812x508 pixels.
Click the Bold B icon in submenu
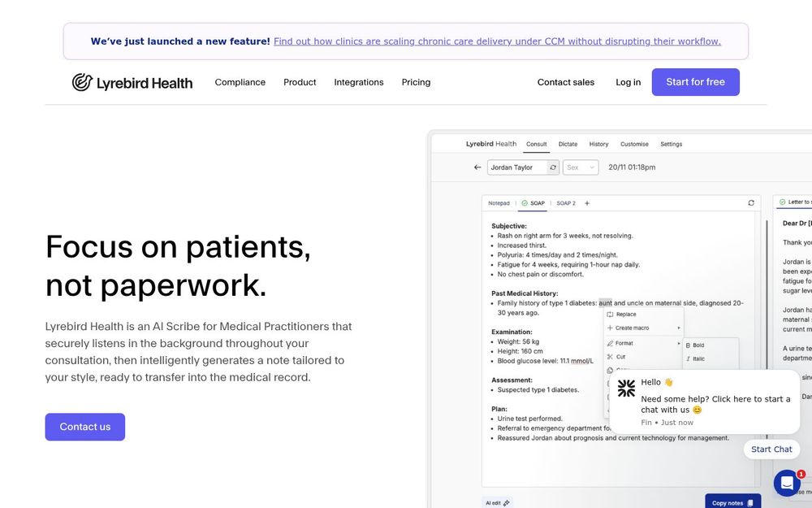coord(689,345)
